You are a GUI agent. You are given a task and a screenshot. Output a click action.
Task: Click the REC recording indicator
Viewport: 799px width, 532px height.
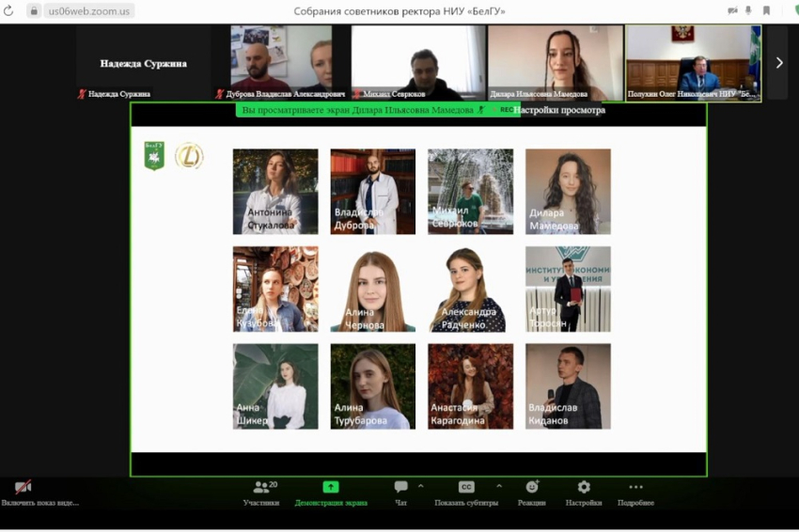click(505, 110)
